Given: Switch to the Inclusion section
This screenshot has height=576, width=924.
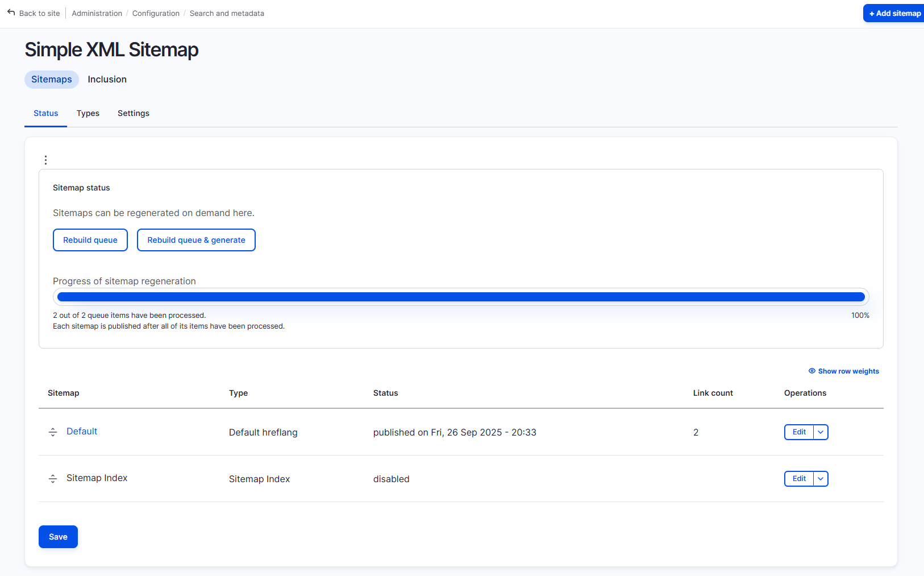Looking at the screenshot, I should [107, 79].
